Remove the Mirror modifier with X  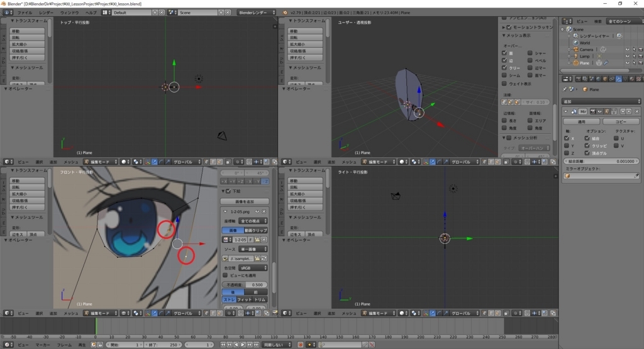[x=637, y=111]
